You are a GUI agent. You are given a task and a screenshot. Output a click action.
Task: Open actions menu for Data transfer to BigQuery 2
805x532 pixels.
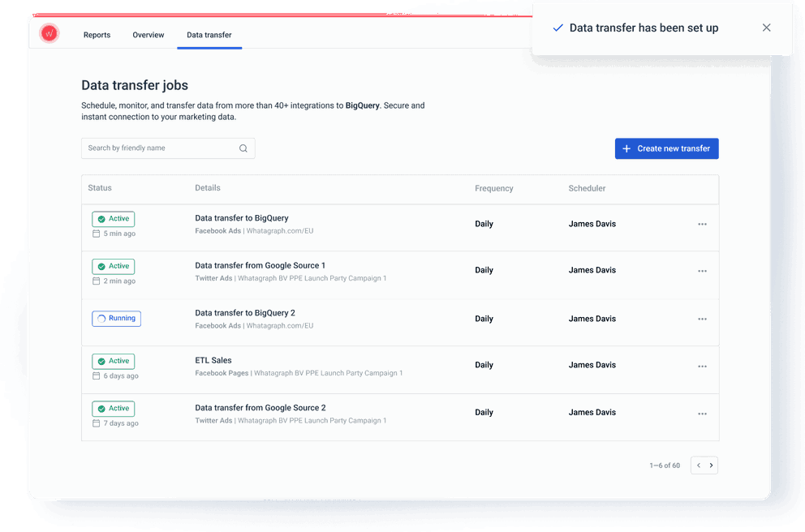(x=702, y=319)
